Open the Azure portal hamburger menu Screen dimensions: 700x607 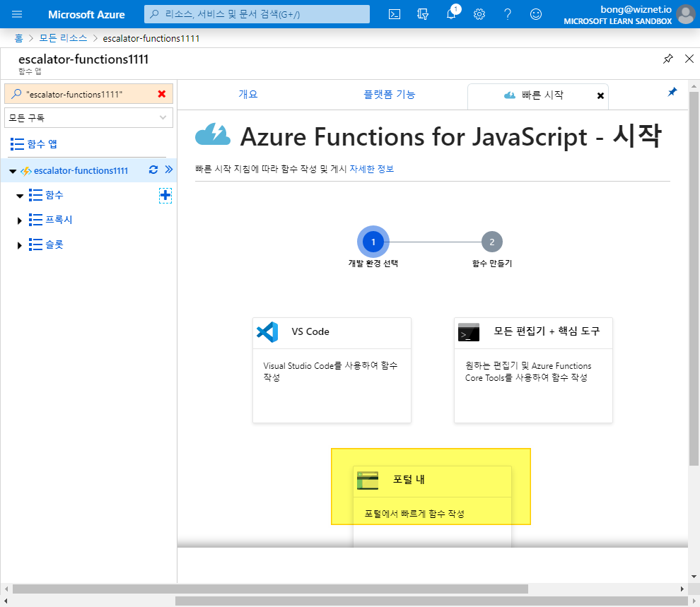point(17,14)
